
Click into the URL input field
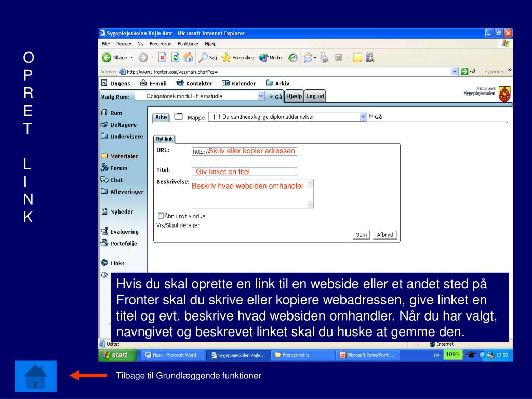tap(244, 151)
